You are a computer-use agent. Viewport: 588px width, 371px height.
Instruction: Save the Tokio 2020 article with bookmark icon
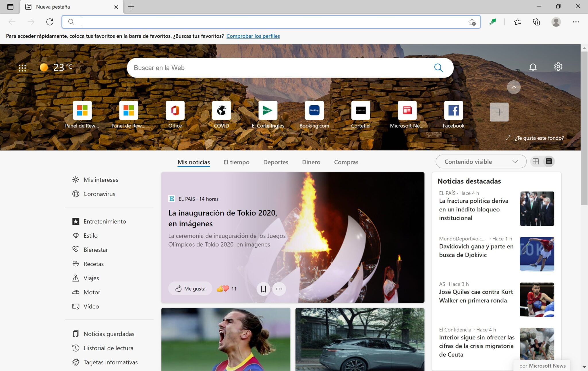(x=263, y=289)
